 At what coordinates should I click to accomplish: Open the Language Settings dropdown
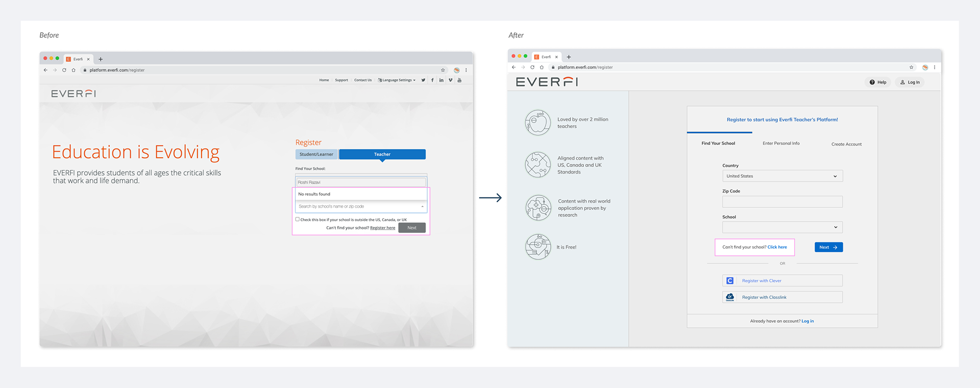point(397,80)
